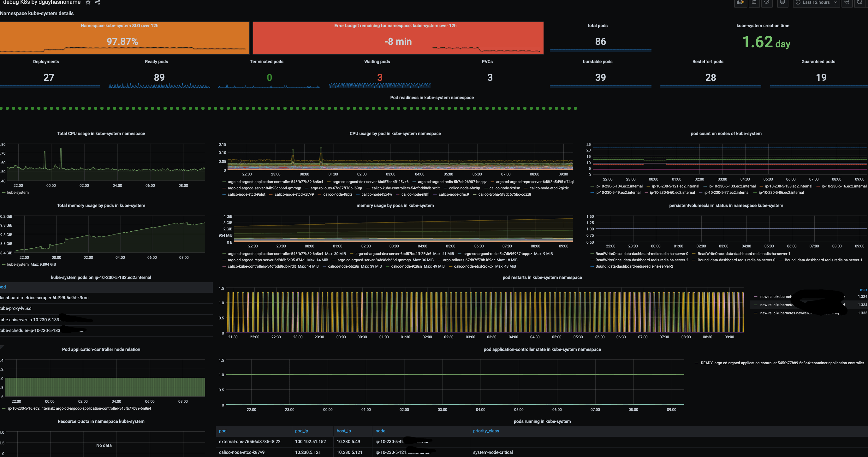Open dashboard settings gear
Image resolution: width=868 pixels, height=457 pixels.
coord(767,3)
